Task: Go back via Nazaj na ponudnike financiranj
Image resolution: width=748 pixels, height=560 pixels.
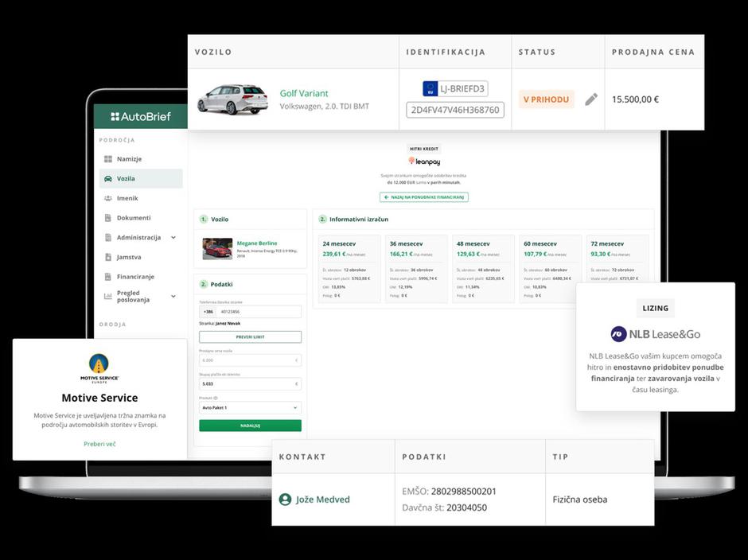Action: (x=424, y=196)
